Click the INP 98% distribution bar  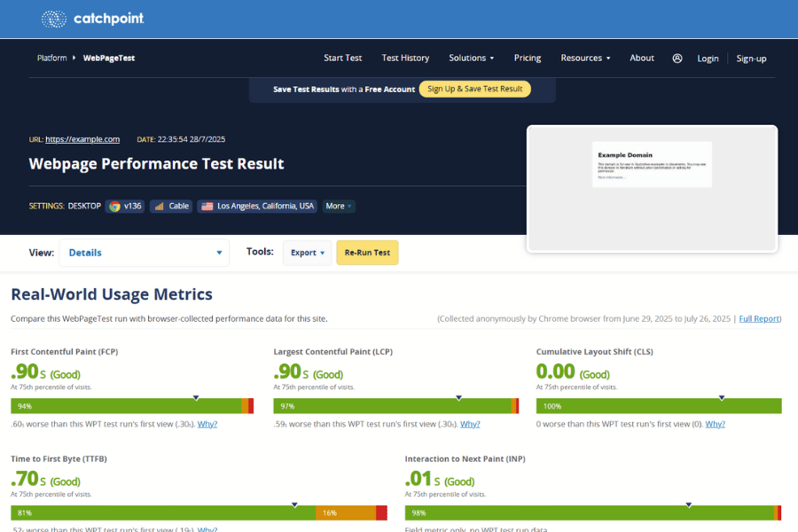click(590, 513)
